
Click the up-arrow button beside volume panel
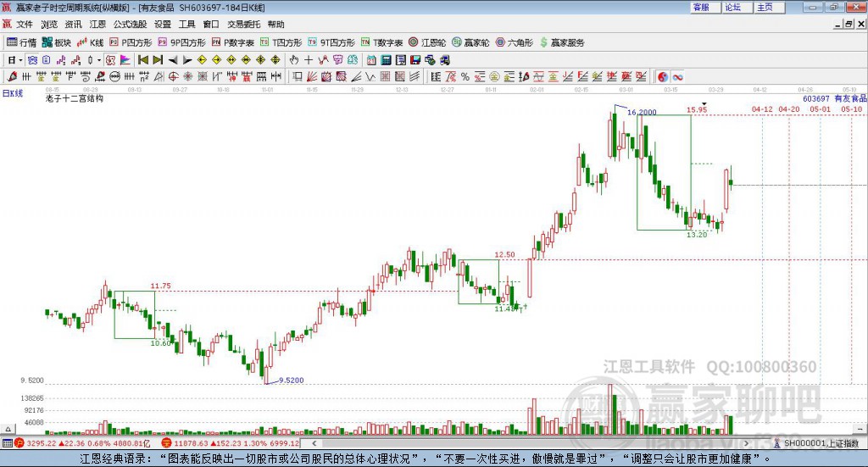(8, 430)
